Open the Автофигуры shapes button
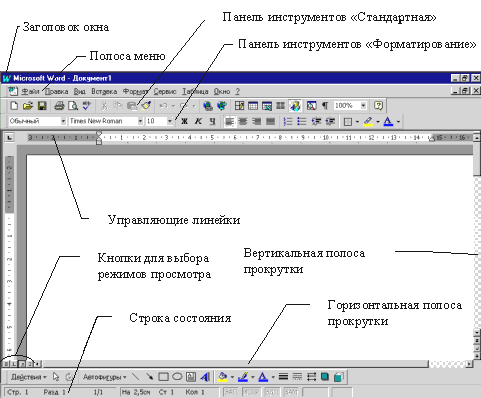Viewport: 481px width, 398px height. (x=104, y=377)
